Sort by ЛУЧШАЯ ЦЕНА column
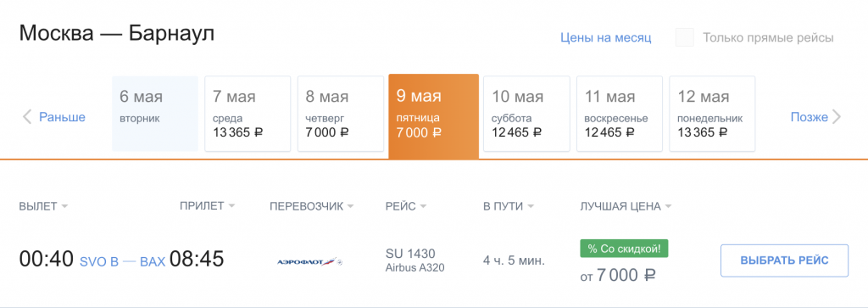 (x=626, y=207)
